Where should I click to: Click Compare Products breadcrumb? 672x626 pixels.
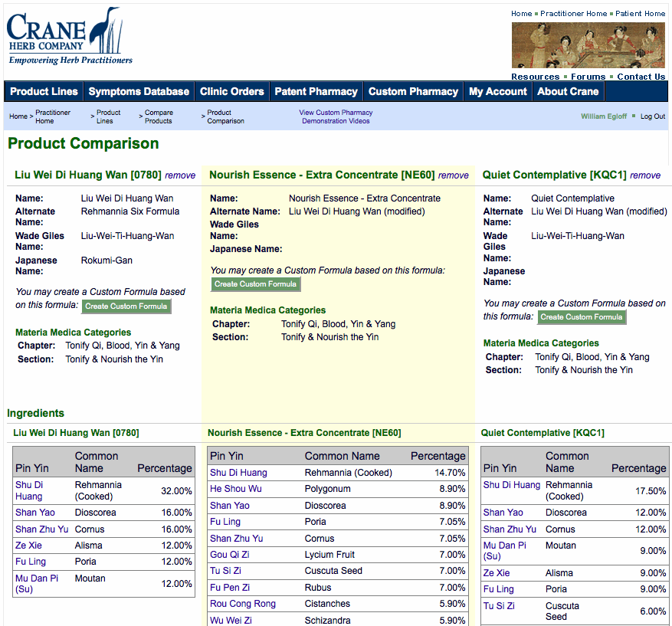click(x=159, y=116)
